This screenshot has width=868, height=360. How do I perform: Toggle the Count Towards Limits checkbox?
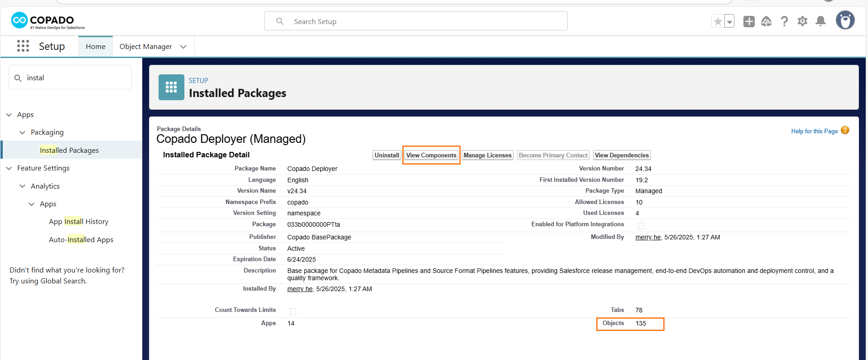pyautogui.click(x=293, y=311)
